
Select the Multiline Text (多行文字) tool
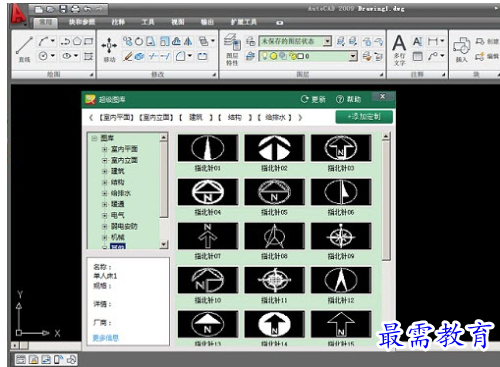click(399, 49)
